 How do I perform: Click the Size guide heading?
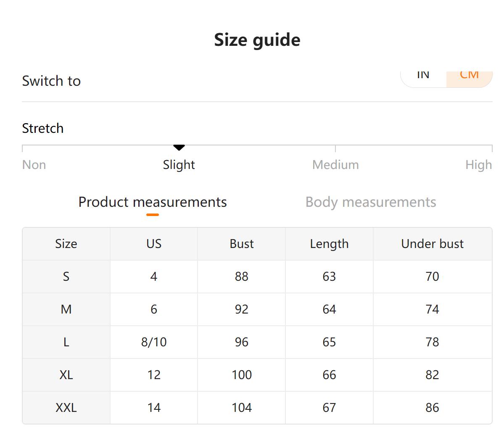[257, 40]
